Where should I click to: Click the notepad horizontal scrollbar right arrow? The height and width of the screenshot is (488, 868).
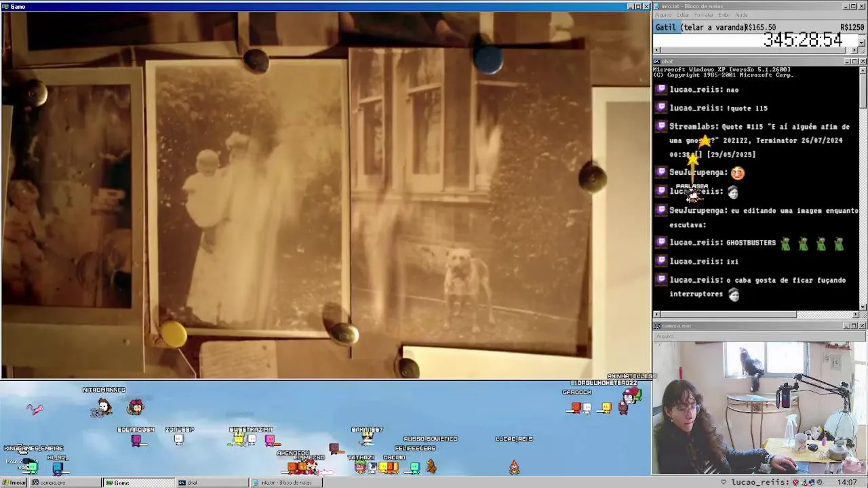click(x=854, y=51)
